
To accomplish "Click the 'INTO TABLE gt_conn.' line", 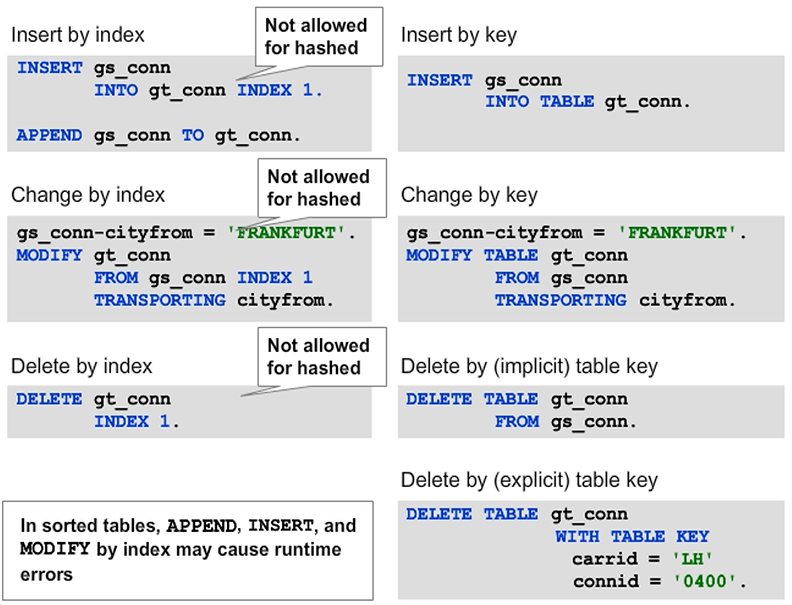I will tap(588, 101).
